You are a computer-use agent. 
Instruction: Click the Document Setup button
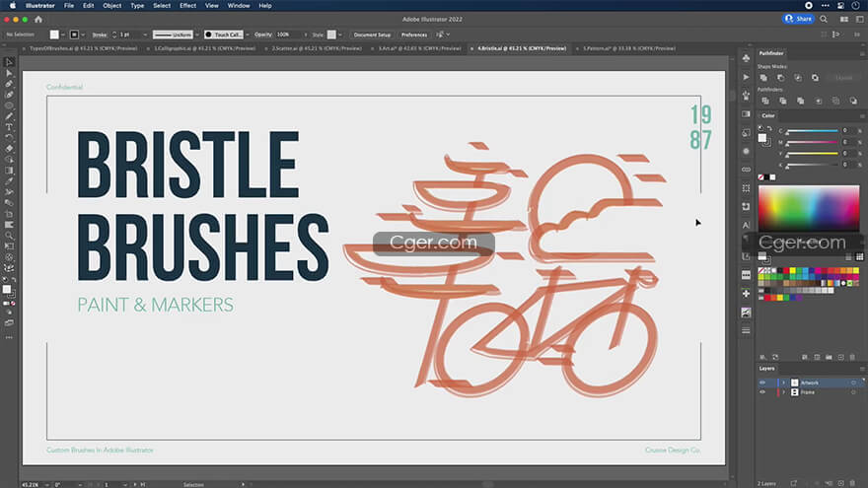(x=372, y=35)
